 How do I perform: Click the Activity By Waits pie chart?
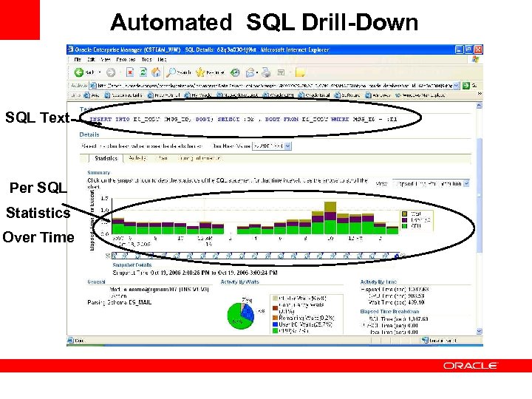(241, 316)
